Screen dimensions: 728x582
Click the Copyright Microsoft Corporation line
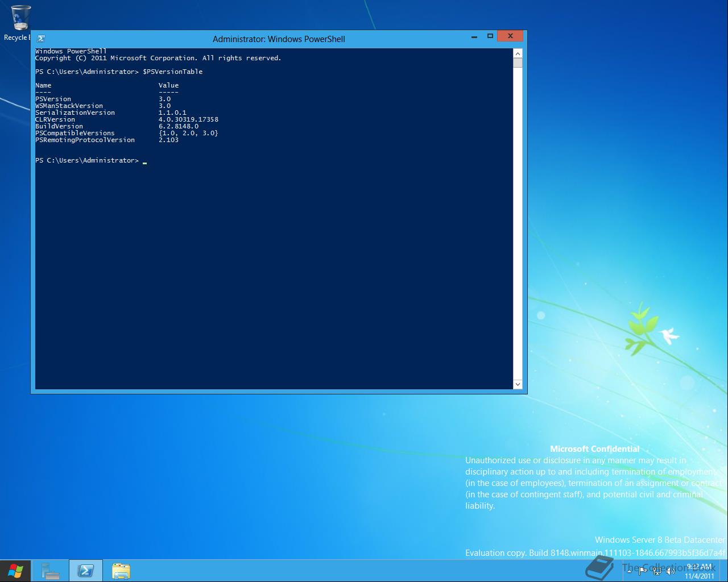tap(158, 58)
